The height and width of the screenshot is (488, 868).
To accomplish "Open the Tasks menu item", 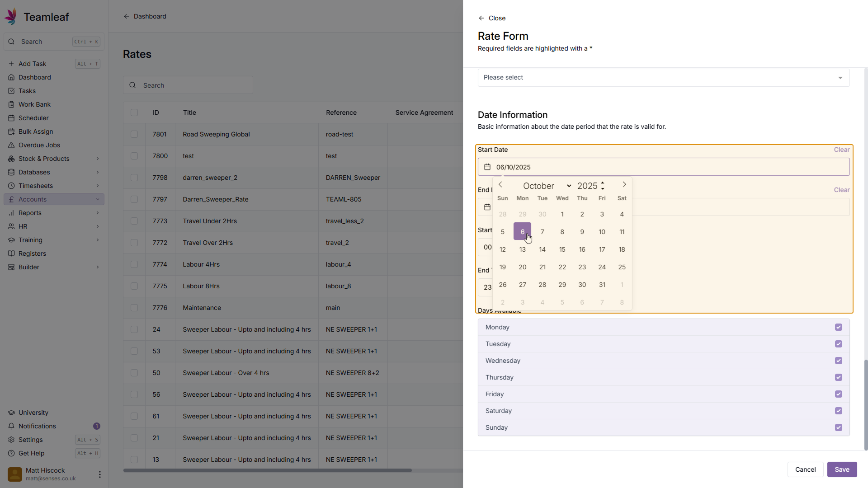I will tap(27, 91).
